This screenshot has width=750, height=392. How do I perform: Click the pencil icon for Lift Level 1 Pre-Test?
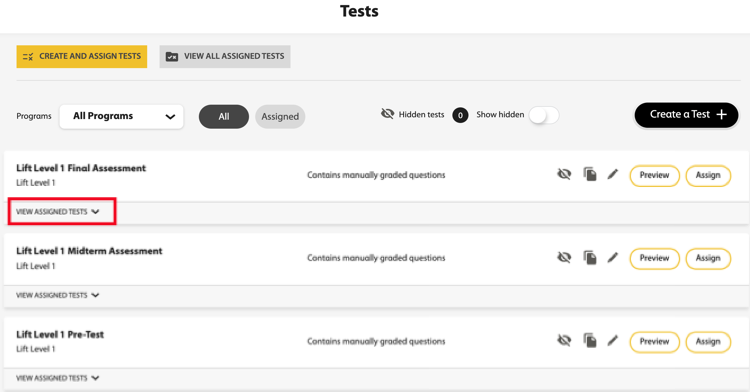pos(613,341)
